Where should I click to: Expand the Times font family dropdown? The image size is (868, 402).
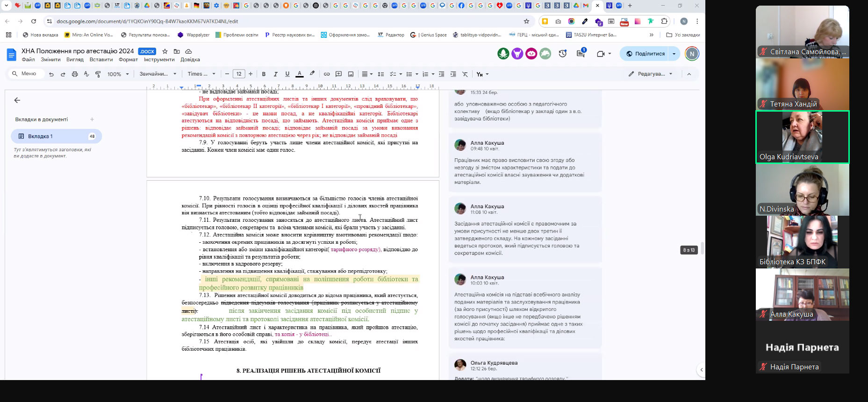[x=201, y=74]
